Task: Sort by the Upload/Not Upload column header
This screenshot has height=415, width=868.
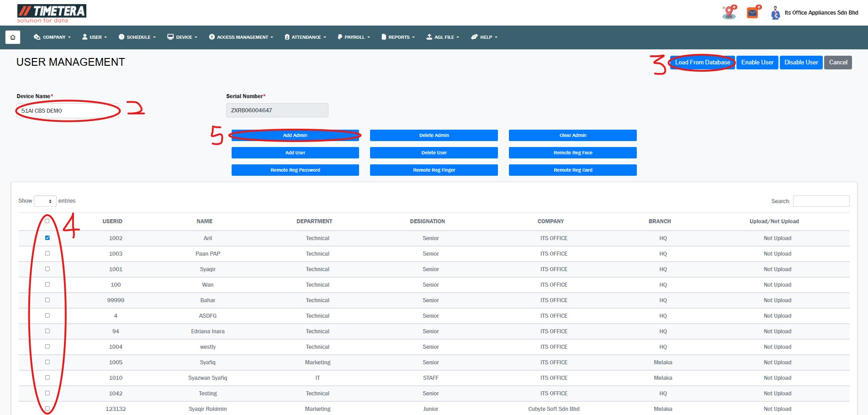Action: (774, 221)
